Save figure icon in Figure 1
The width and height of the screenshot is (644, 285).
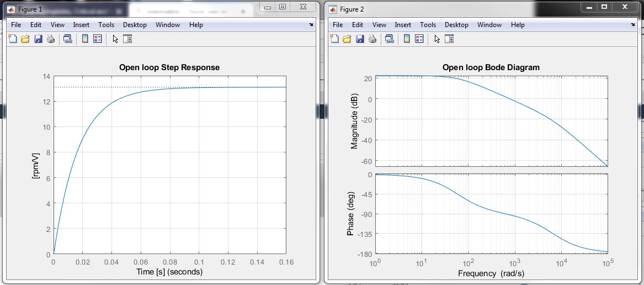[38, 39]
